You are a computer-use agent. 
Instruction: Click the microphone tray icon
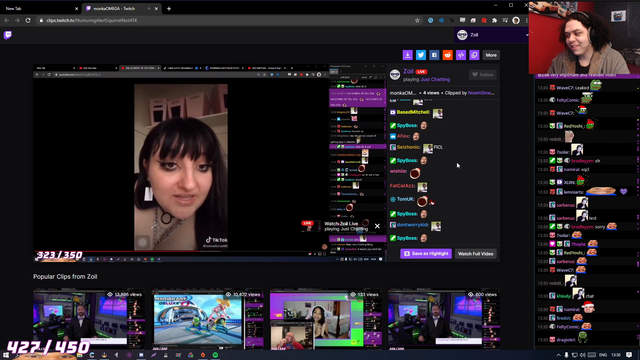[x=567, y=355]
